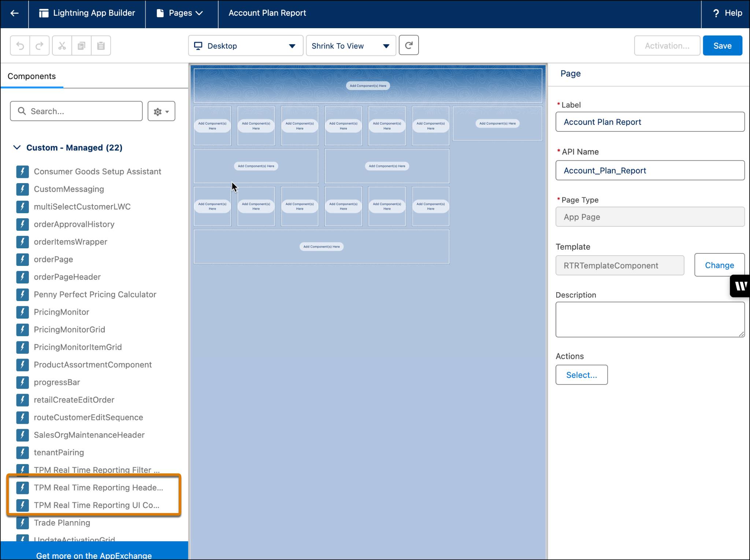Viewport: 750px width, 560px height.
Task: Click the disabled Page Type field
Action: pos(650,217)
